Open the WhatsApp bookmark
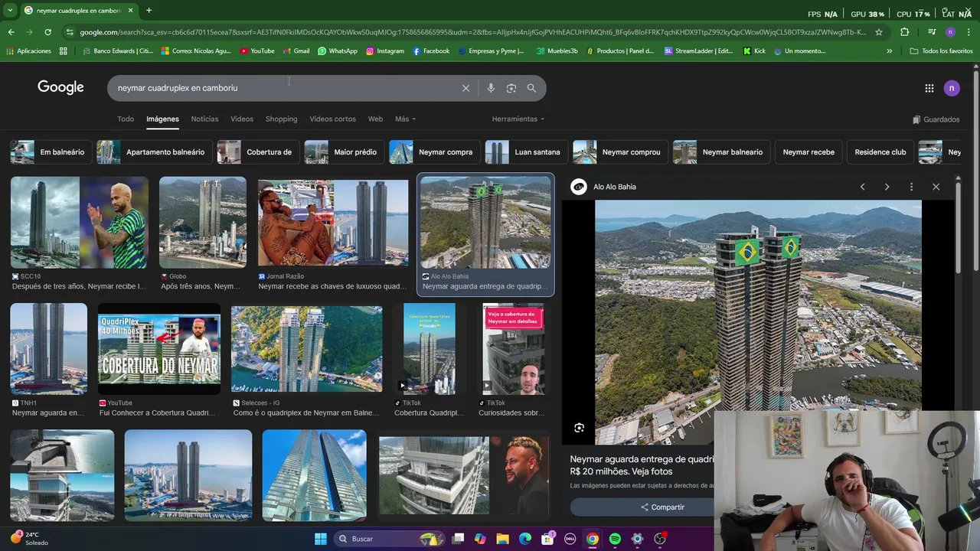This screenshot has height=551, width=980. [x=338, y=51]
